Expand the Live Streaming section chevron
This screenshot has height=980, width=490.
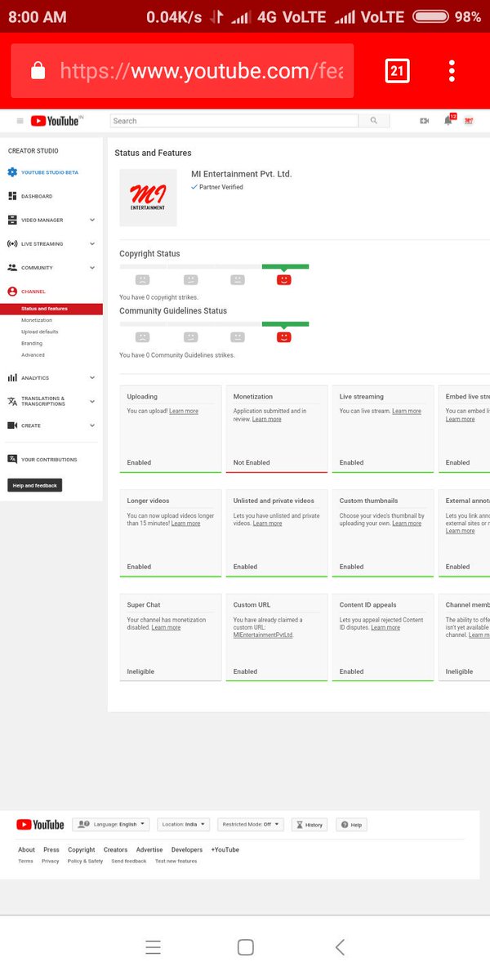click(92, 243)
